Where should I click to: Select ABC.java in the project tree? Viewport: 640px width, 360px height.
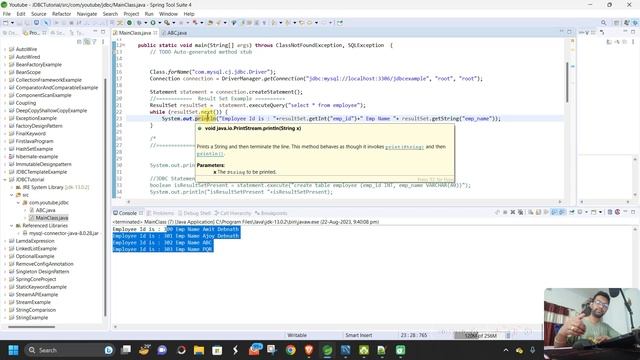pyautogui.click(x=45, y=210)
